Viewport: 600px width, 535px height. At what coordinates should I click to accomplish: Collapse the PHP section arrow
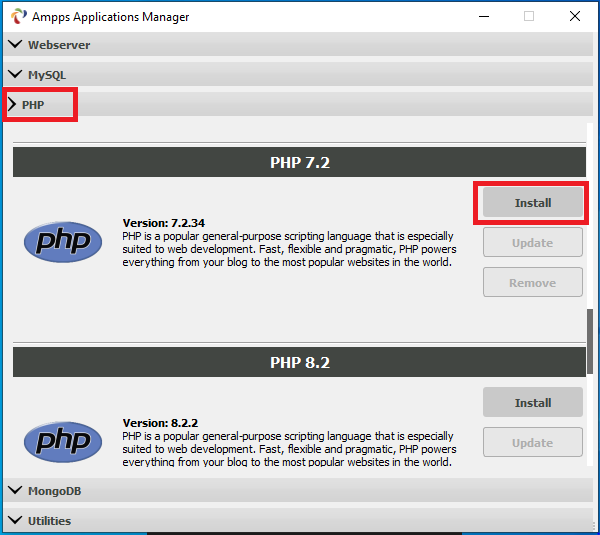coord(12,104)
